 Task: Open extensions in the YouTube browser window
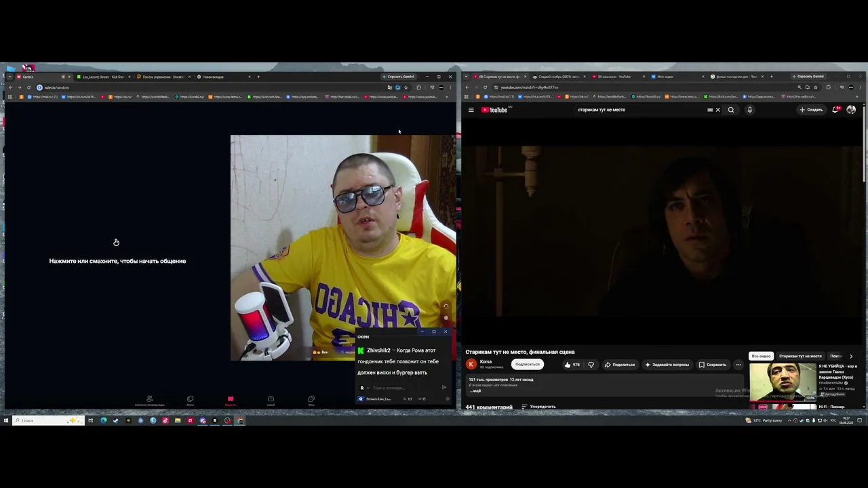828,87
